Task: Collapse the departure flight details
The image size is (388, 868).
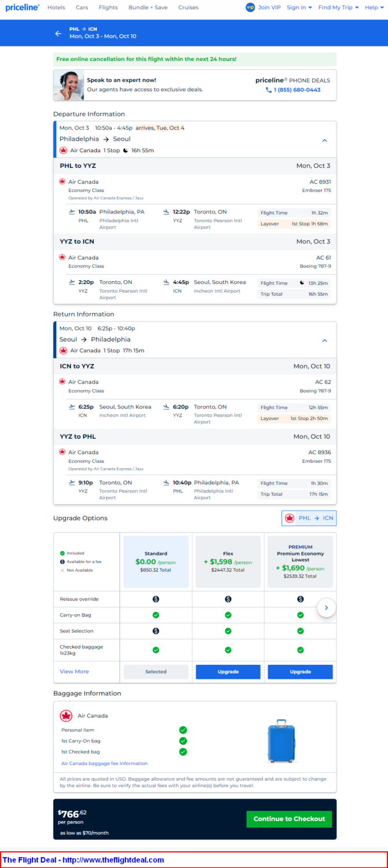Action: tap(324, 140)
